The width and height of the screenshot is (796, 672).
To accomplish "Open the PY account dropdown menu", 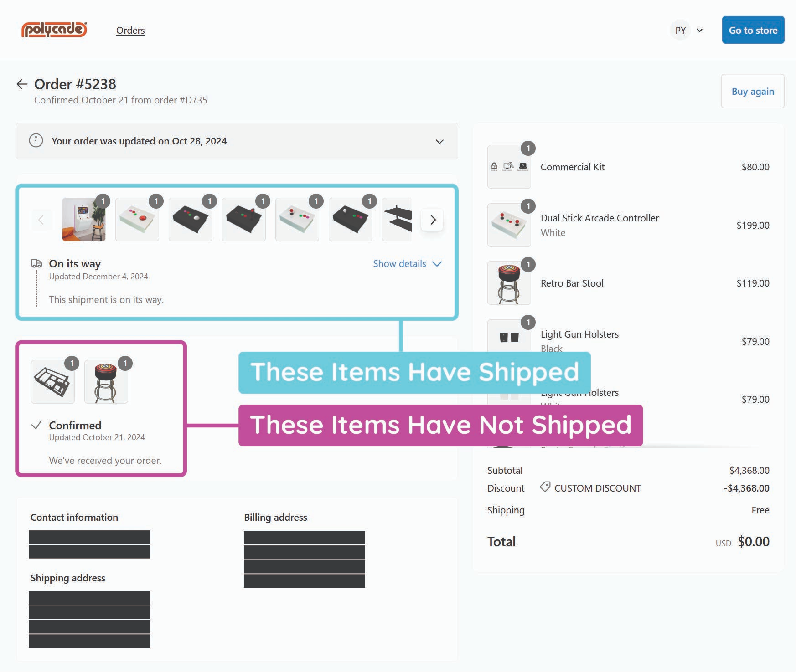I will pyautogui.click(x=688, y=31).
